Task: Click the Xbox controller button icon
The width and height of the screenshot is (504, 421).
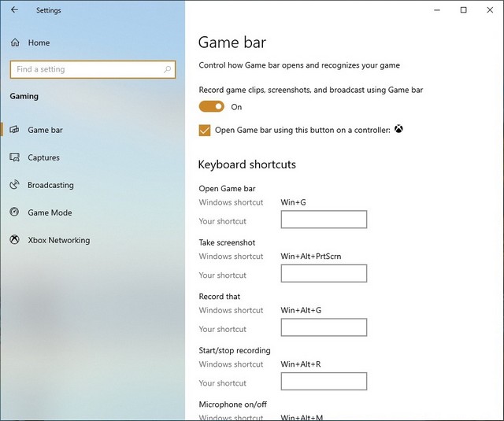Action: 398,129
